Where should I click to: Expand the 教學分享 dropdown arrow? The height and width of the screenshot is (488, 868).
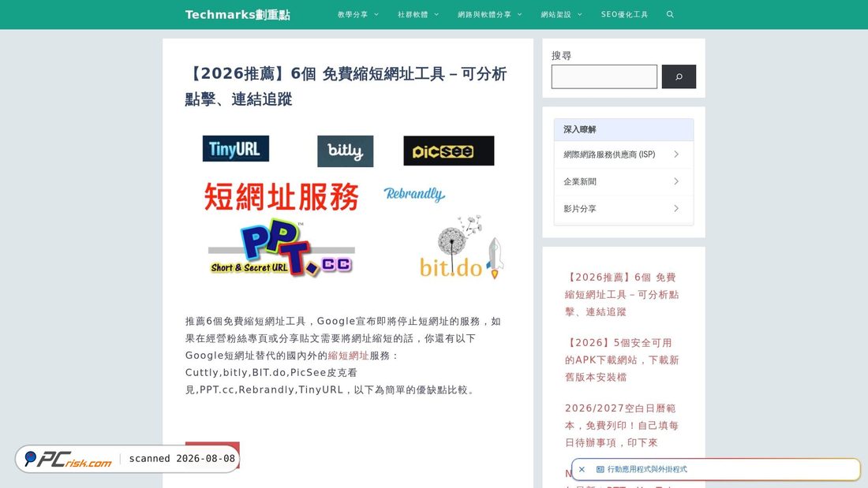(x=376, y=14)
